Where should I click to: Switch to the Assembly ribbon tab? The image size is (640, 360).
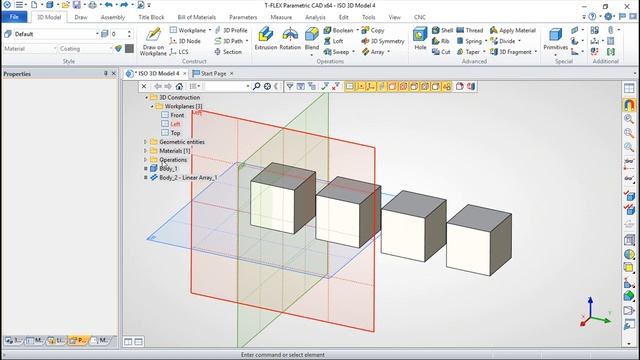(x=113, y=17)
